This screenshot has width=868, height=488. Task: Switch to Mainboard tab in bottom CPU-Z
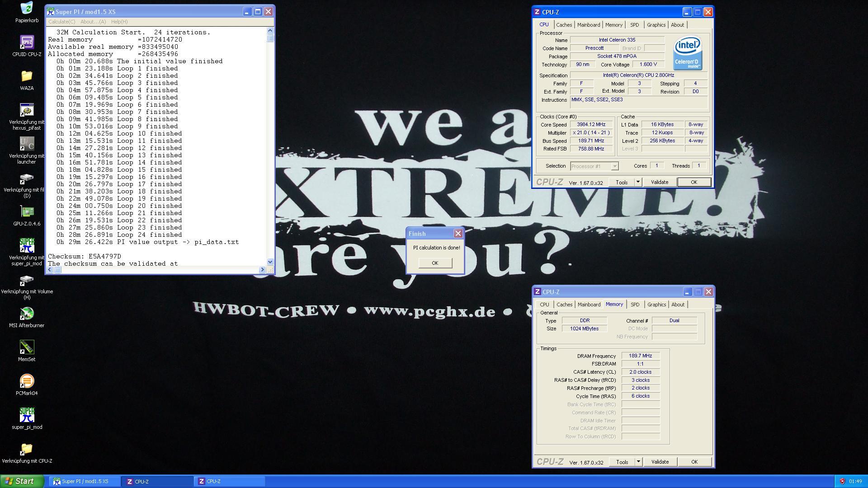[589, 305]
